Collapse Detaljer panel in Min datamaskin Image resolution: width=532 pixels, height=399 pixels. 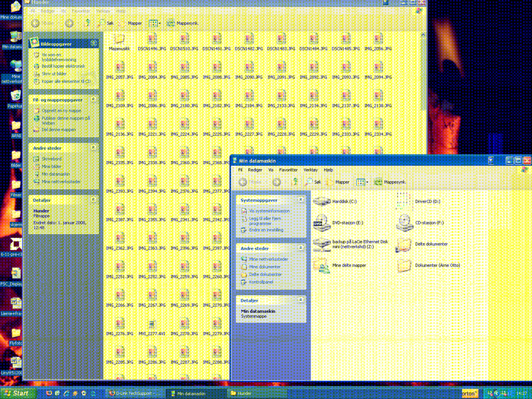click(x=301, y=300)
